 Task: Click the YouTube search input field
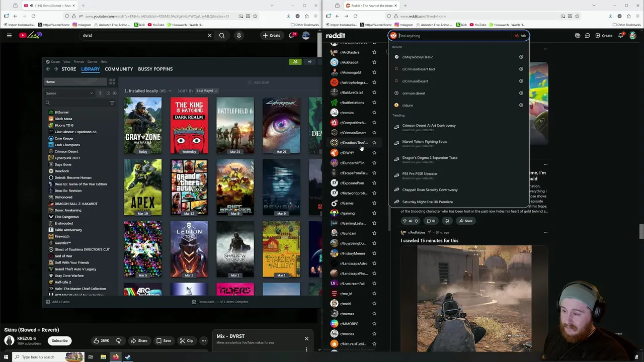143,35
